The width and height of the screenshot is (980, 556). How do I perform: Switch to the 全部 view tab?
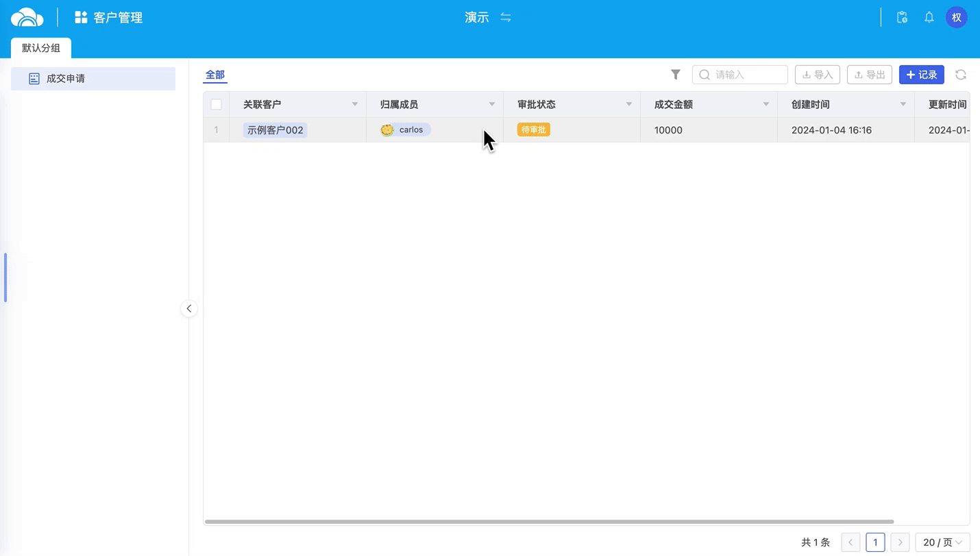215,75
